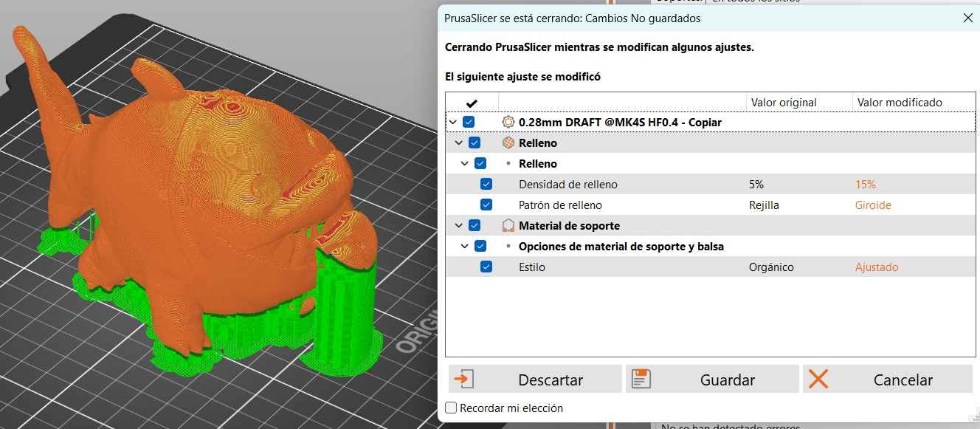Click the orange X icon on the Cancelar button
Image resolution: width=980 pixels, height=429 pixels.
point(818,379)
